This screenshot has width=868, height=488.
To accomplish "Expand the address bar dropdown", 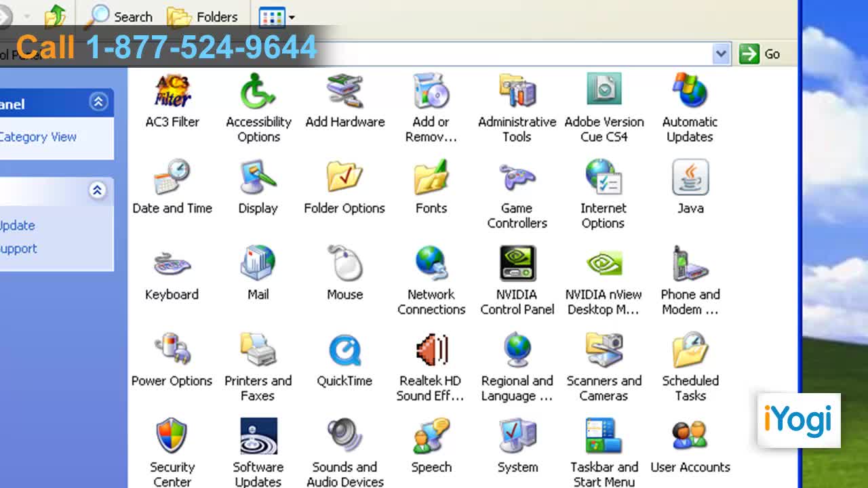I will click(722, 54).
